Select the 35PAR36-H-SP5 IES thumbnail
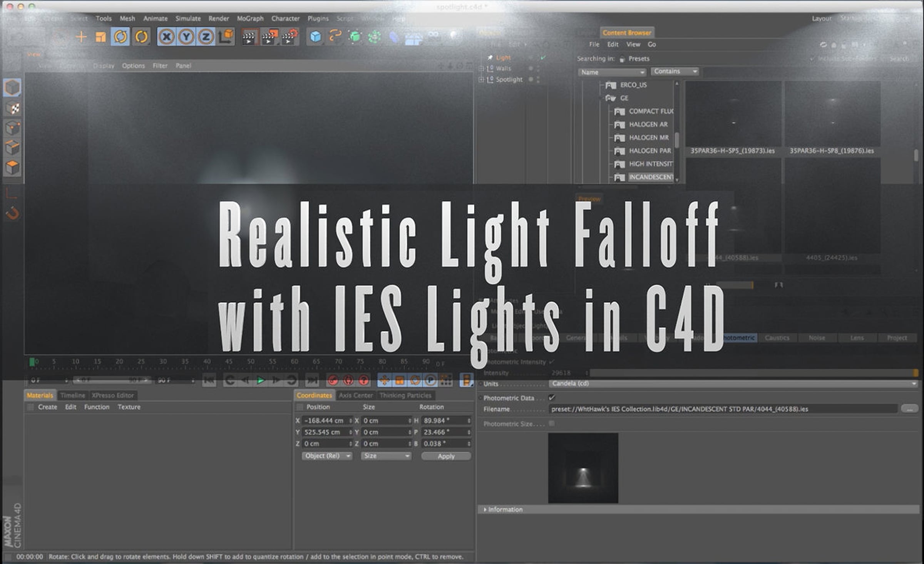The height and width of the screenshot is (564, 924). click(x=733, y=114)
